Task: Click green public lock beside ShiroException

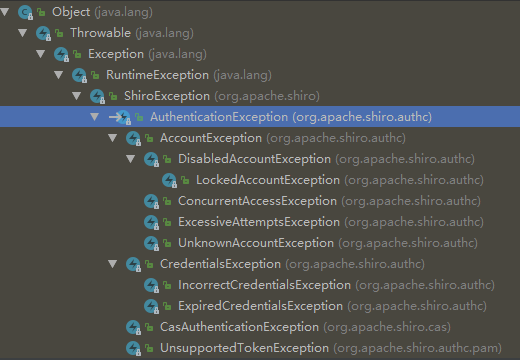Action: coord(113,96)
